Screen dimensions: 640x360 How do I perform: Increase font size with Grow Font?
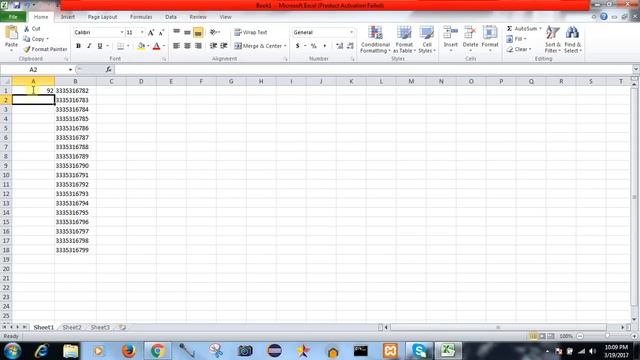click(151, 32)
